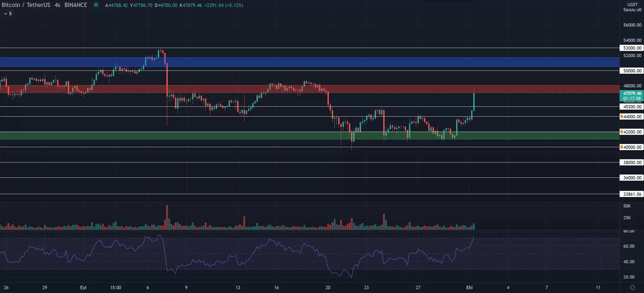644x293 pixels.
Task: Open chart settings gear icon
Action: click(x=632, y=287)
